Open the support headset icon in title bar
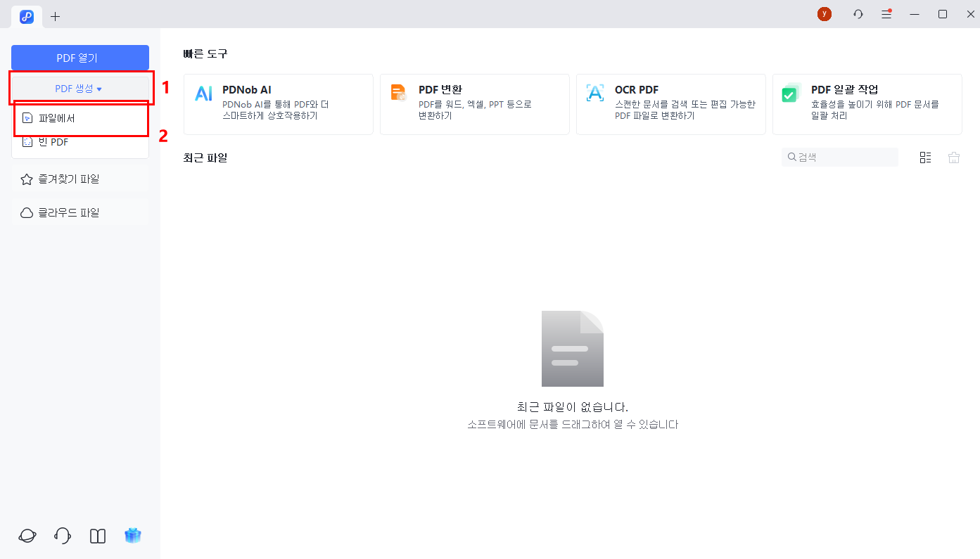 pyautogui.click(x=858, y=13)
